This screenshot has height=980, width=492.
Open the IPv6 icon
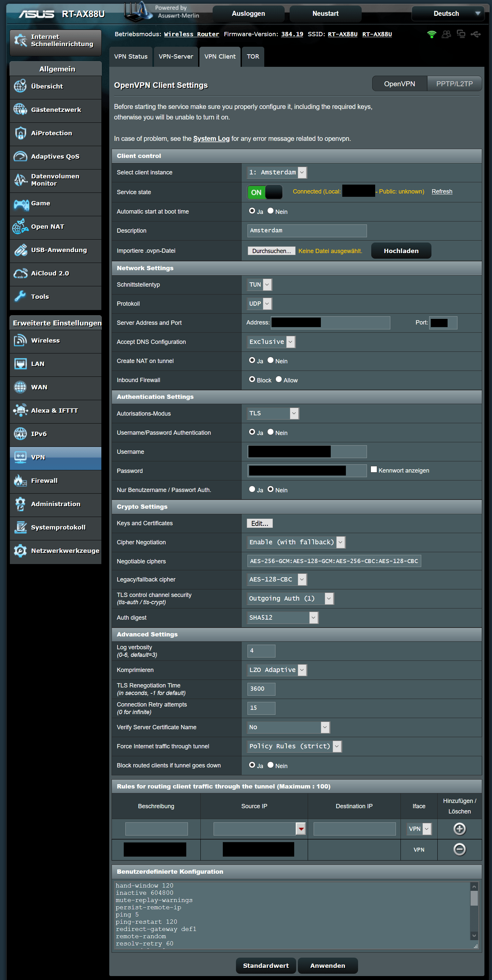(20, 434)
